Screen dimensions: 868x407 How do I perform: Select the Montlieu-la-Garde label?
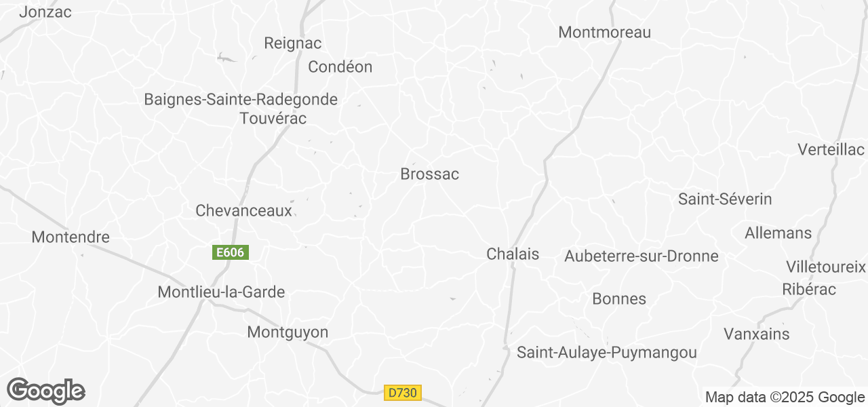(221, 292)
